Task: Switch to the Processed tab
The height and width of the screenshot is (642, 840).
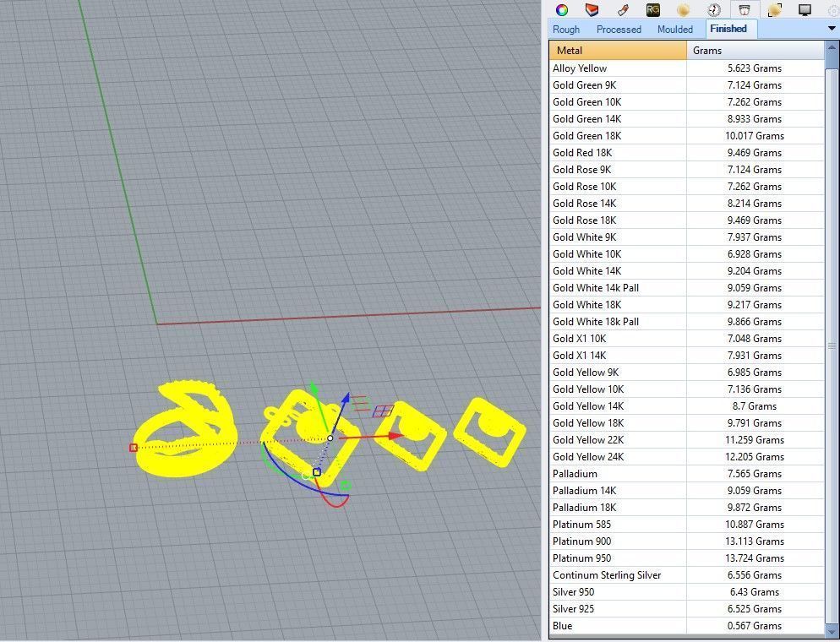Action: (619, 29)
